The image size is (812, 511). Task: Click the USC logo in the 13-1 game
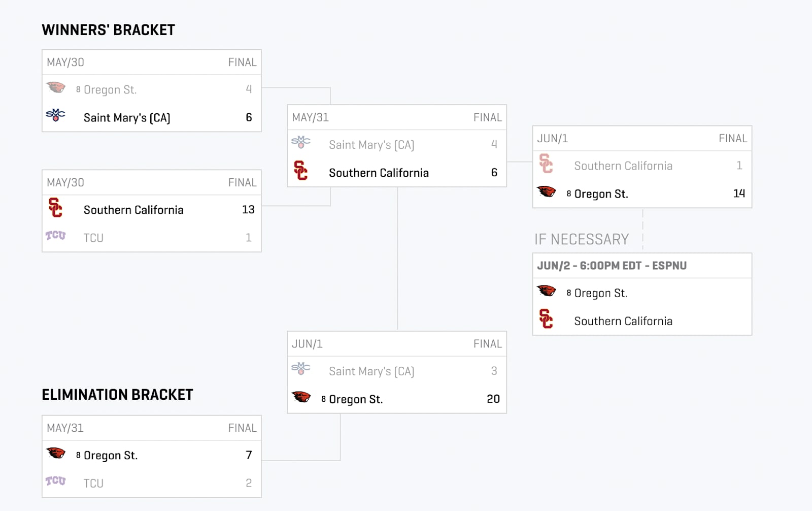coord(55,208)
